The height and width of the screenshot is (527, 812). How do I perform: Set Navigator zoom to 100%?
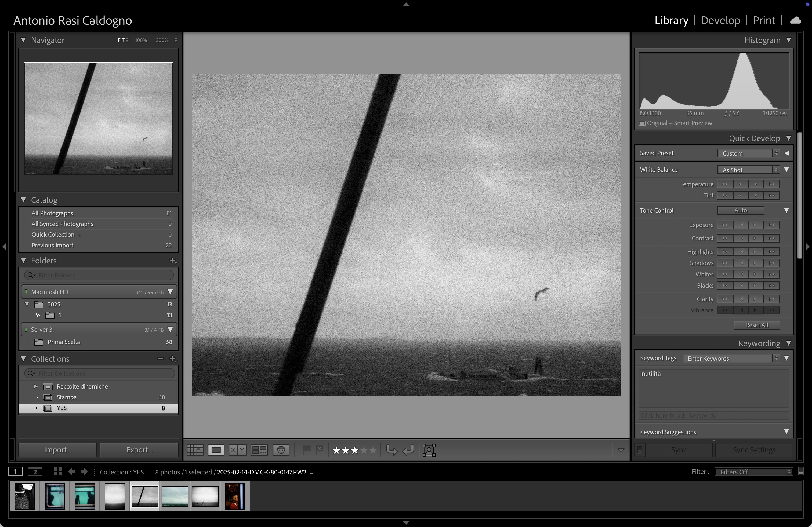point(141,40)
